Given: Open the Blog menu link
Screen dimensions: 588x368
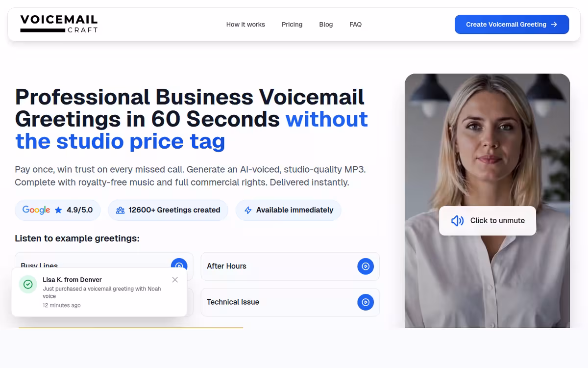Looking at the screenshot, I should pyautogui.click(x=326, y=25).
